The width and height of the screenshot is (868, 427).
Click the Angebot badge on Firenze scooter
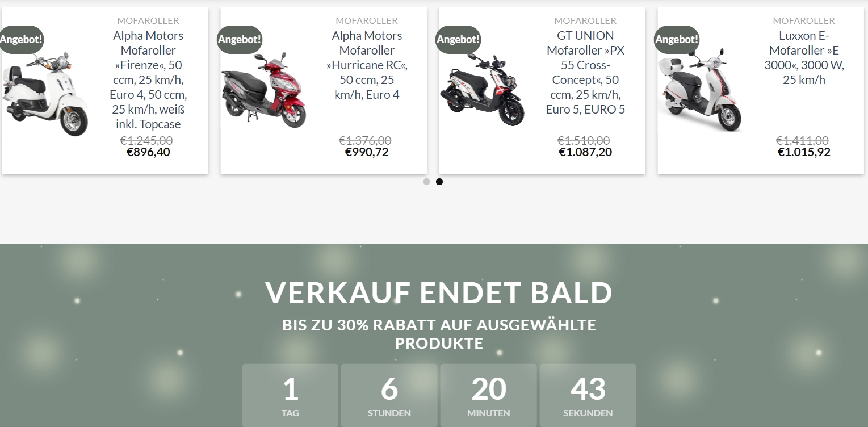[21, 40]
